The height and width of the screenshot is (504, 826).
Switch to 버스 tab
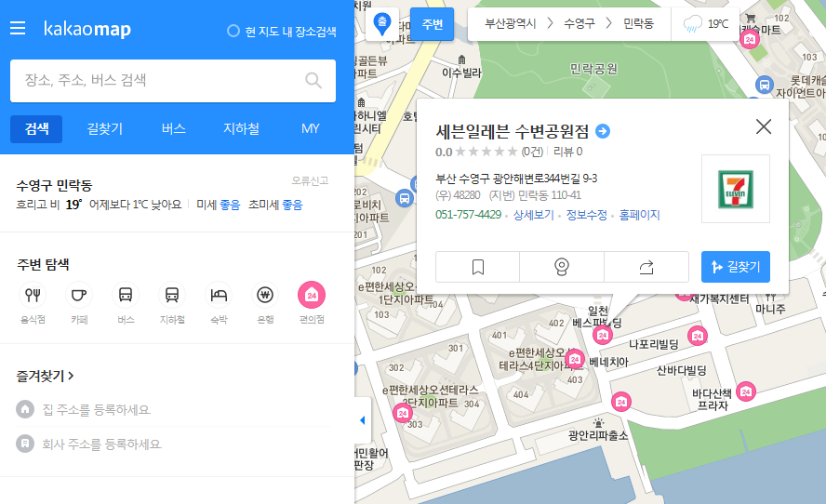173,129
